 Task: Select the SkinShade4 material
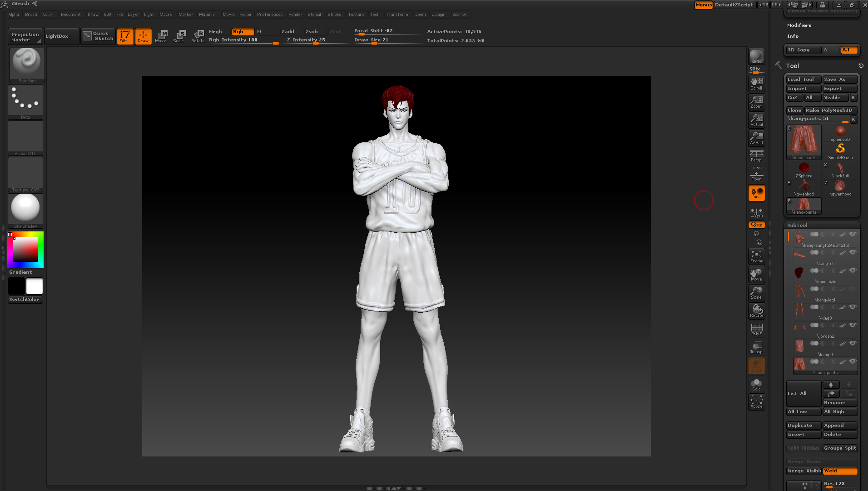[25, 209]
